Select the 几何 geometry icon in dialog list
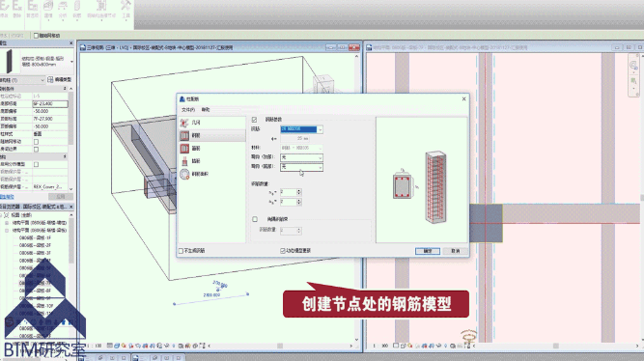This screenshot has height=361, width=644. point(184,123)
